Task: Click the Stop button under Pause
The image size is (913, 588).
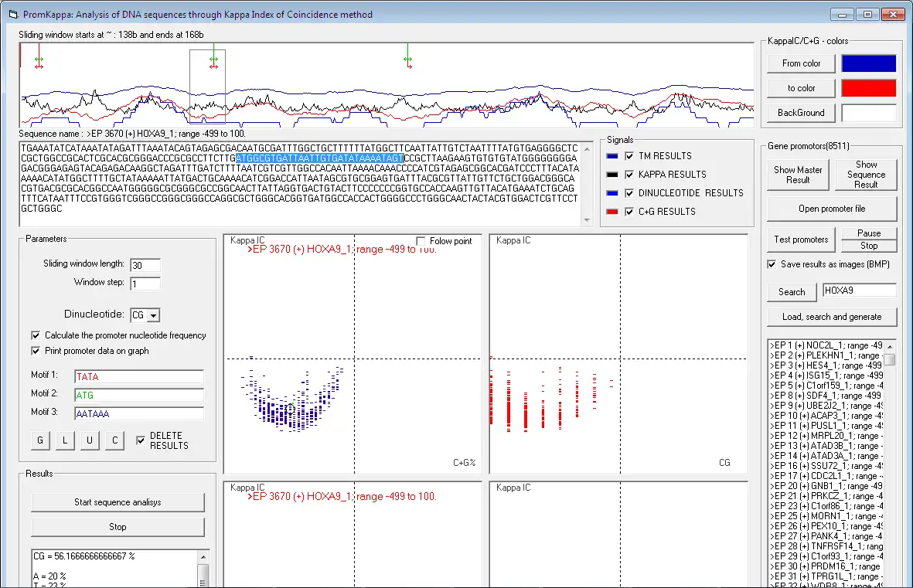Action: click(869, 246)
